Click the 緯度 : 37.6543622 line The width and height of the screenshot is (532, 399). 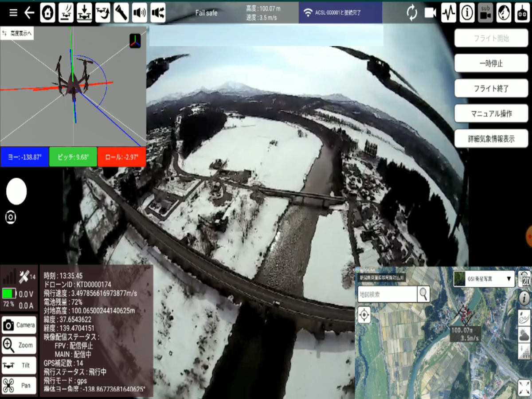click(x=67, y=319)
